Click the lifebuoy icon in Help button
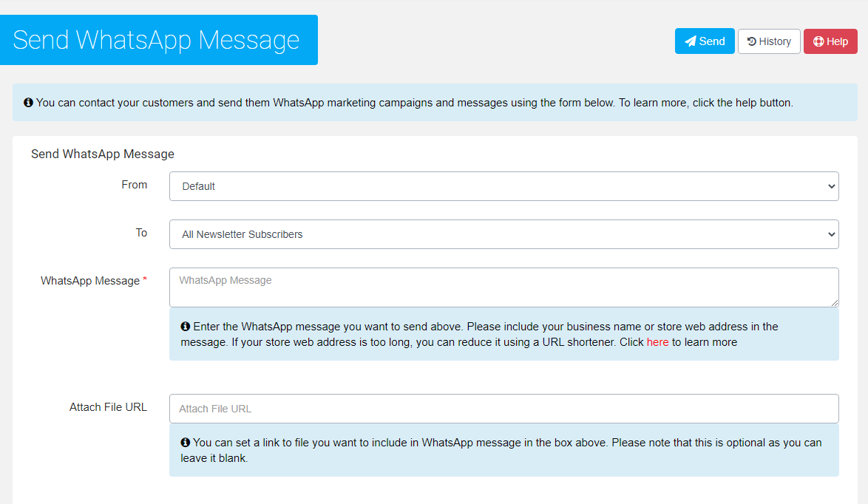The image size is (868, 504). (x=818, y=41)
